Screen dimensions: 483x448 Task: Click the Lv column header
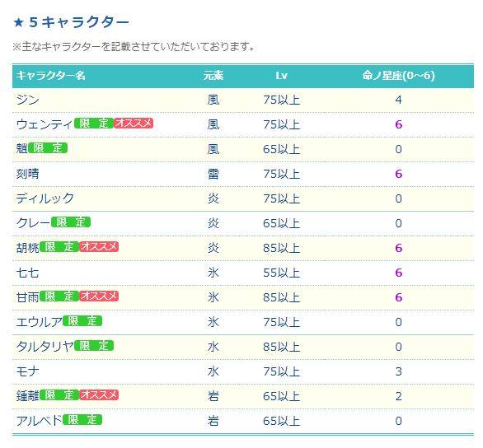point(282,76)
